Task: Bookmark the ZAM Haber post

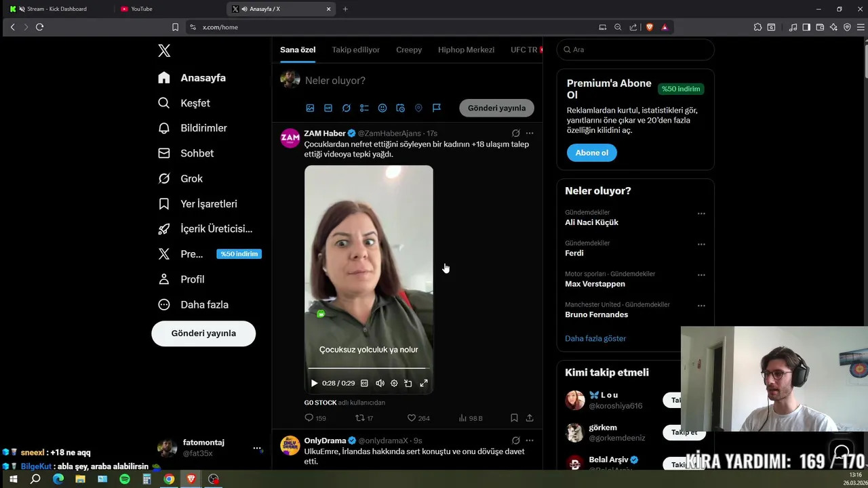Action: (514, 418)
